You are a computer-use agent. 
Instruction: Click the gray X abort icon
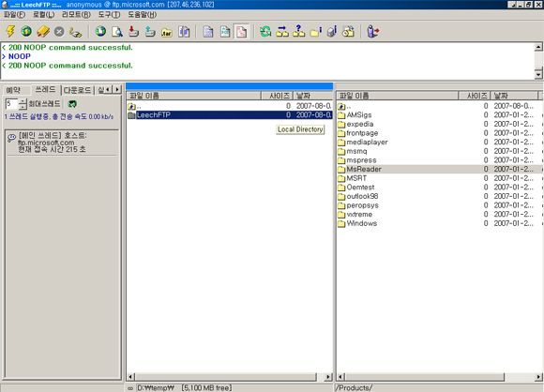click(59, 32)
